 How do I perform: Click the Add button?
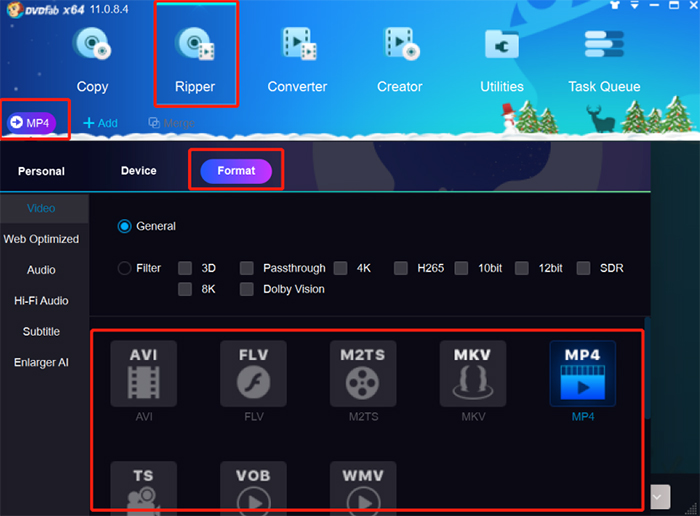(100, 123)
